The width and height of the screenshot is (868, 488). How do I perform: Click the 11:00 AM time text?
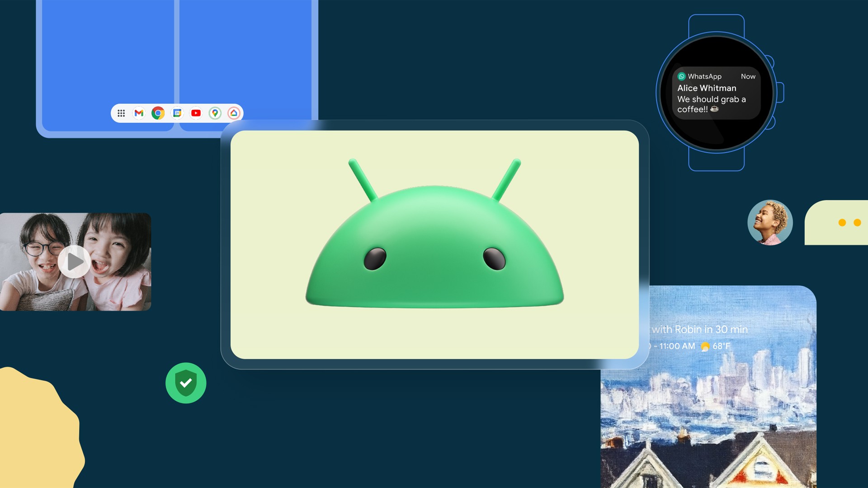click(677, 346)
